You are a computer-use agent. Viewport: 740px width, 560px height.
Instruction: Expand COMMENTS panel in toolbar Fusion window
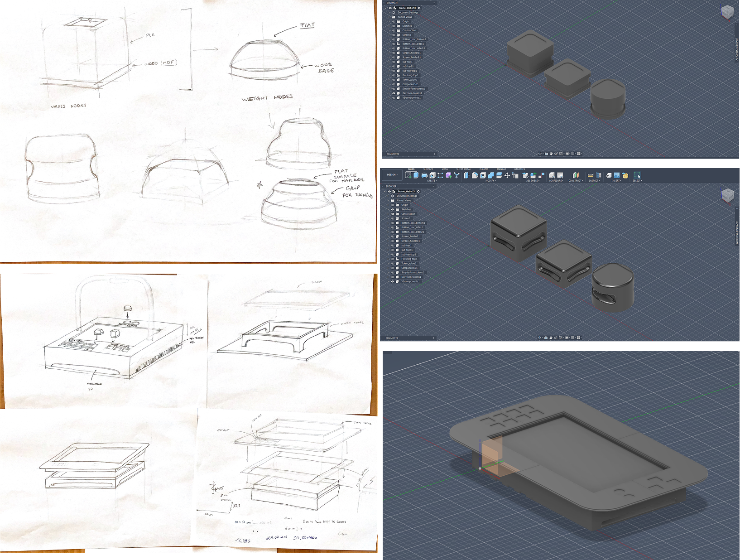click(x=433, y=338)
